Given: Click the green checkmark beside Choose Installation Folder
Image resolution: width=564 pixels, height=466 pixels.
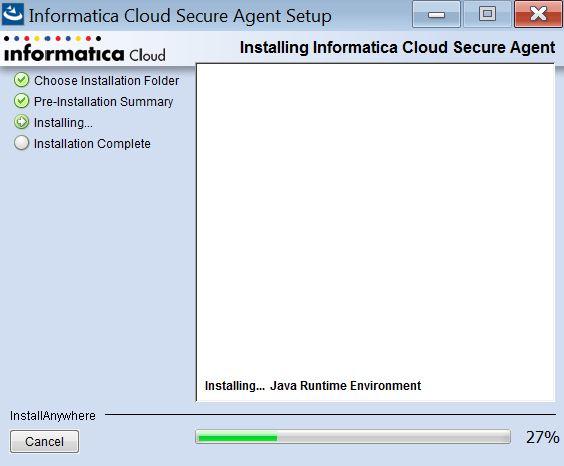Looking at the screenshot, I should click(22, 80).
